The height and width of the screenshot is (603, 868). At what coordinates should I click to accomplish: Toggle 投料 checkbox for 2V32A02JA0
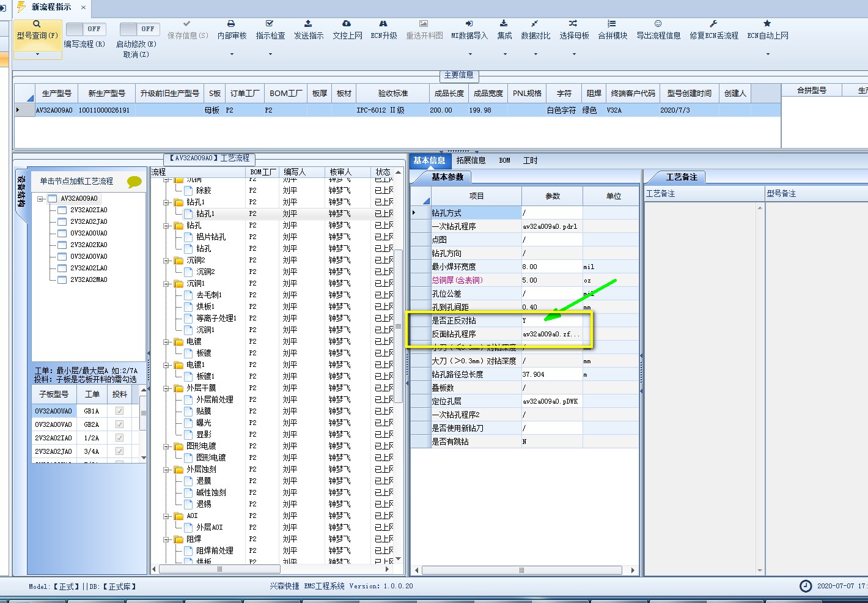pos(119,451)
